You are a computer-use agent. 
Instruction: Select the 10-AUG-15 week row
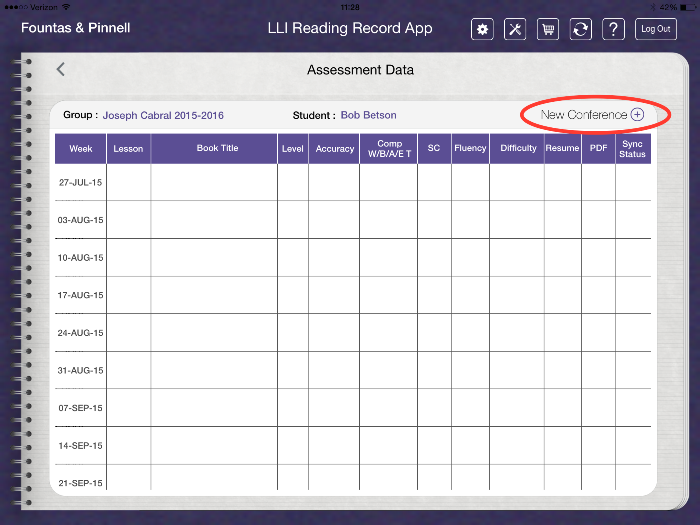pyautogui.click(x=81, y=257)
